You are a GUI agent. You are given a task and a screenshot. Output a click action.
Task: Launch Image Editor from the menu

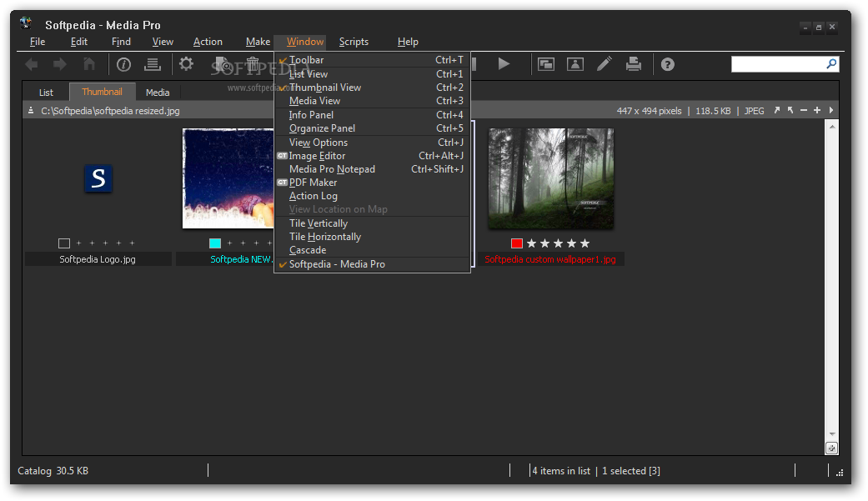(x=372, y=156)
